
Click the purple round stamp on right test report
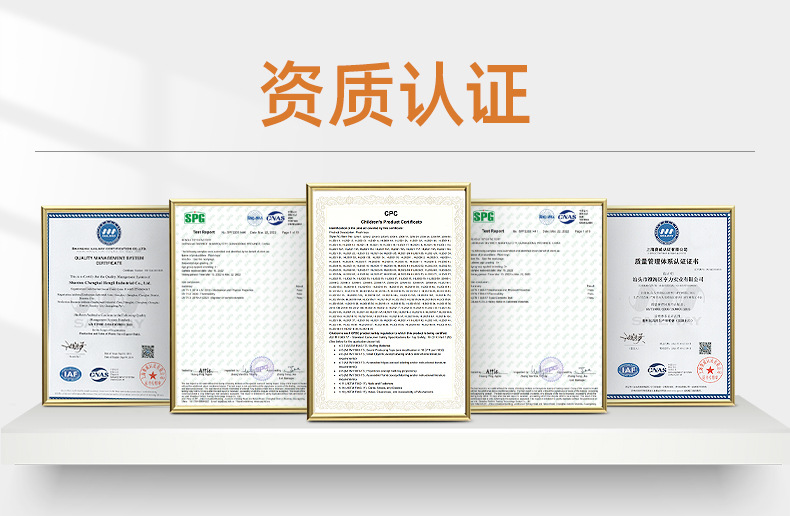(x=551, y=368)
